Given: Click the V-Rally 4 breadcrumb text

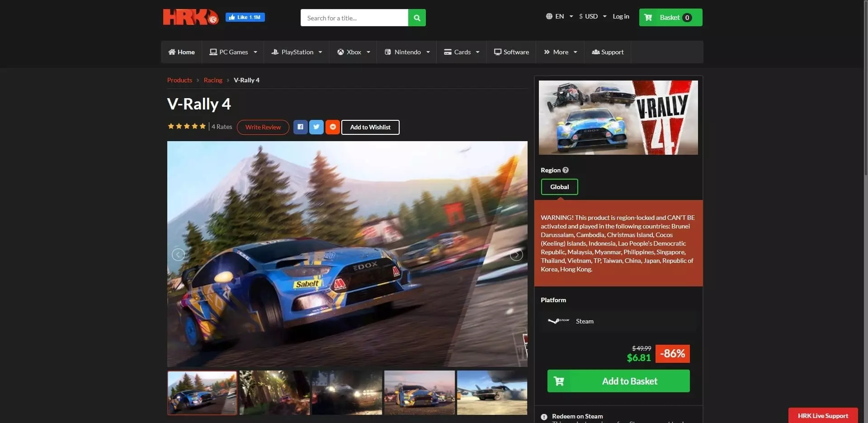Looking at the screenshot, I should (x=246, y=80).
